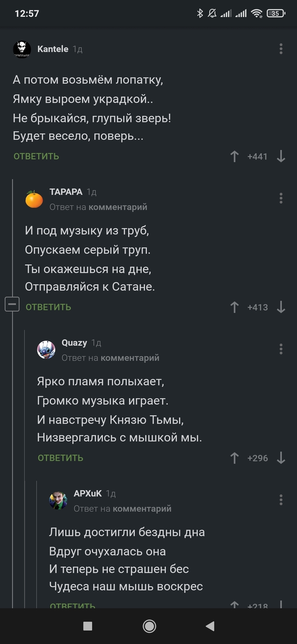Image resolution: width=297 pixels, height=644 pixels.
Task: Open Kantele's profile avatar
Action: (22, 49)
